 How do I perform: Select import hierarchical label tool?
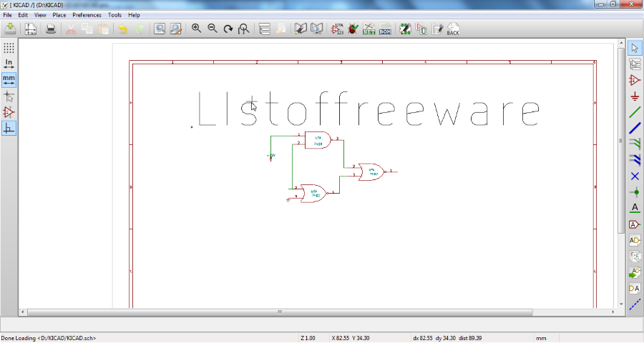(635, 272)
